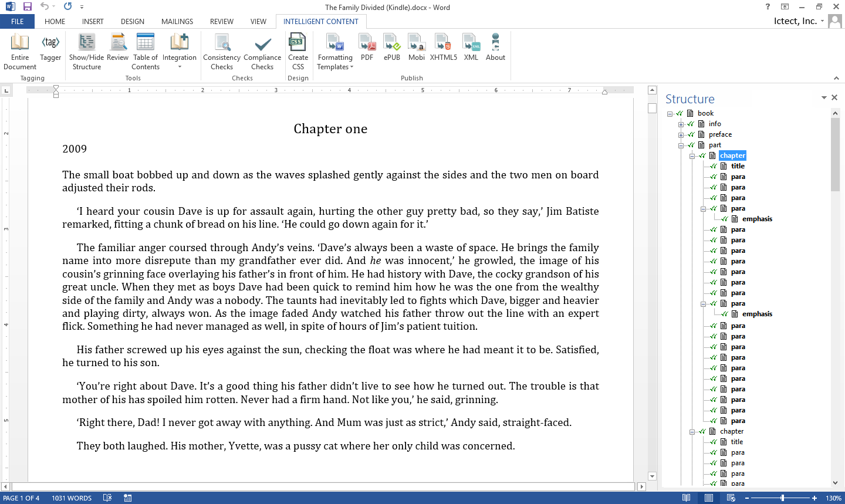
Task: Publish document as PDF
Action: pos(367,48)
